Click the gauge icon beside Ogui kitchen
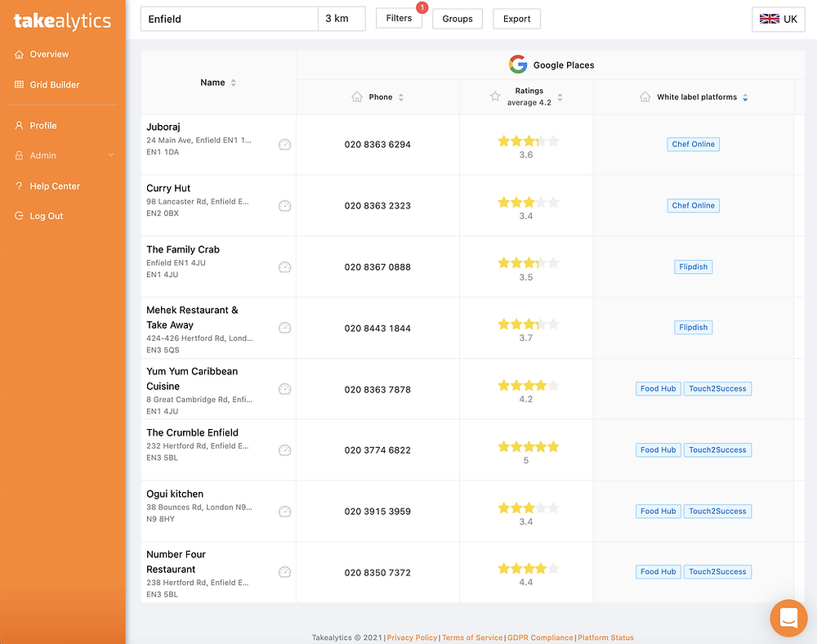Viewport: 817px width, 644px height. [284, 512]
